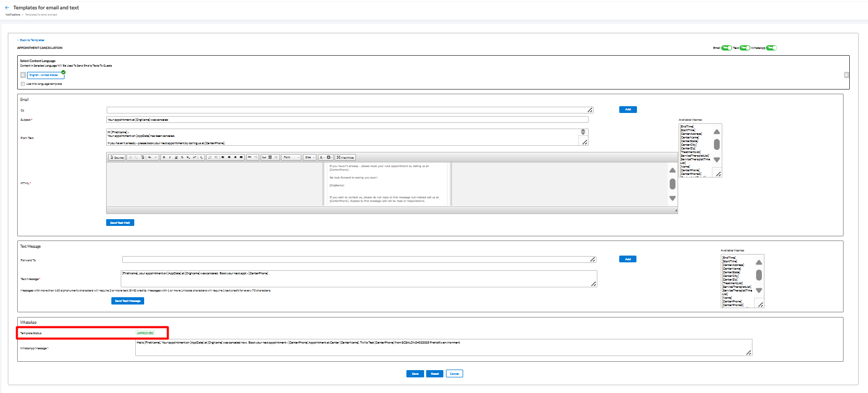Click the Forward To input field
868x393 pixels.
tap(359, 259)
